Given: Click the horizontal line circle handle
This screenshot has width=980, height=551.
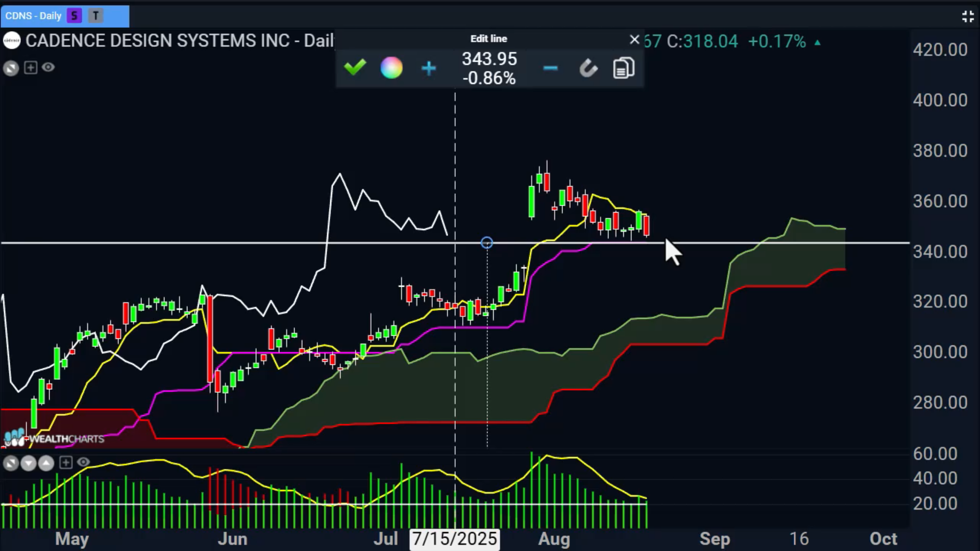Looking at the screenshot, I should point(487,243).
